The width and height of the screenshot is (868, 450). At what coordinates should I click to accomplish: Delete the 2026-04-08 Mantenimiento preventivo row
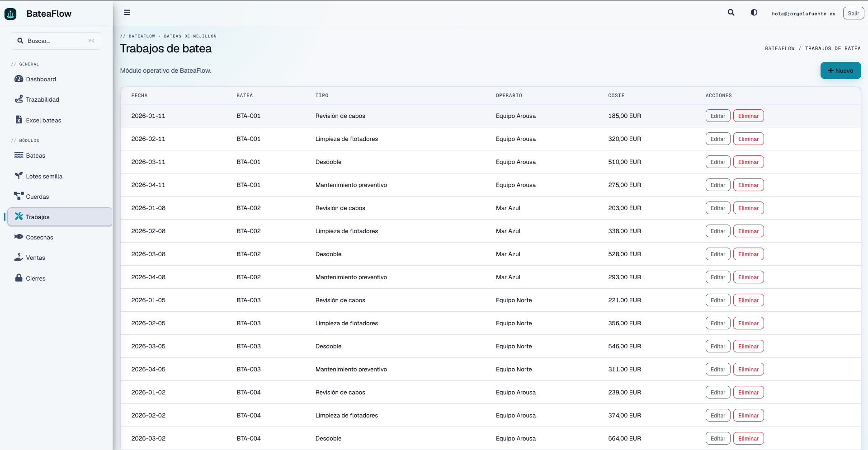click(x=748, y=277)
